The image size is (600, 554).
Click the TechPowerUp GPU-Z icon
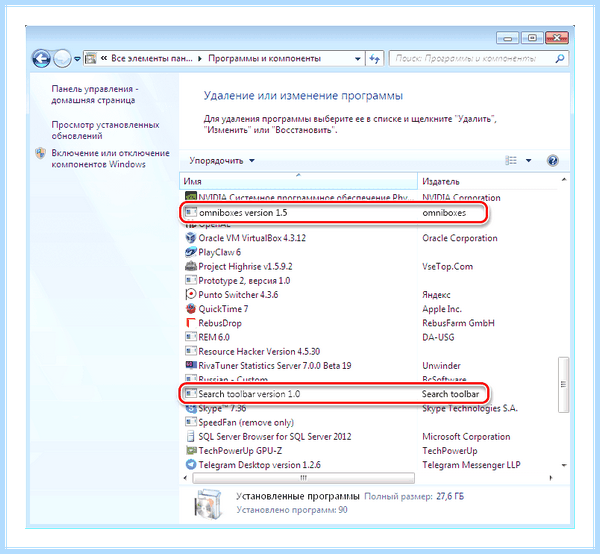tap(191, 450)
